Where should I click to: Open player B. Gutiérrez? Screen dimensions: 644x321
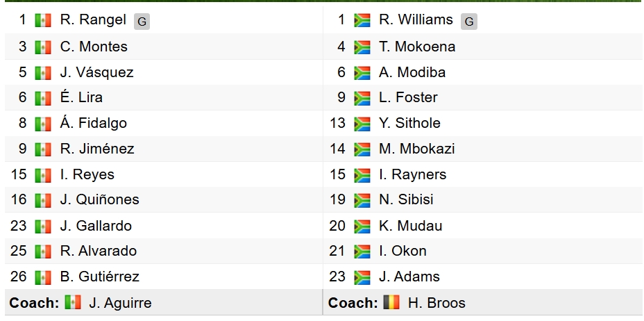(99, 277)
